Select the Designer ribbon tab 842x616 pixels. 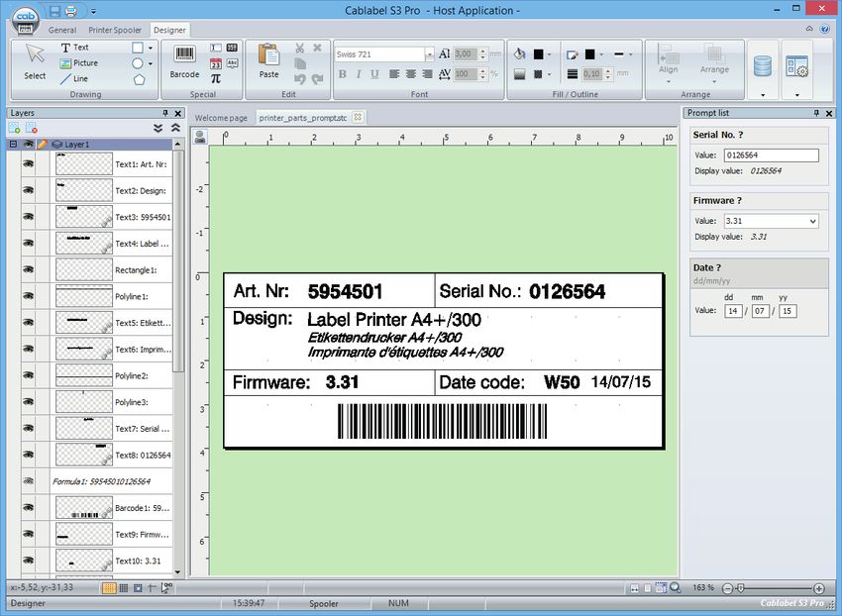point(169,30)
